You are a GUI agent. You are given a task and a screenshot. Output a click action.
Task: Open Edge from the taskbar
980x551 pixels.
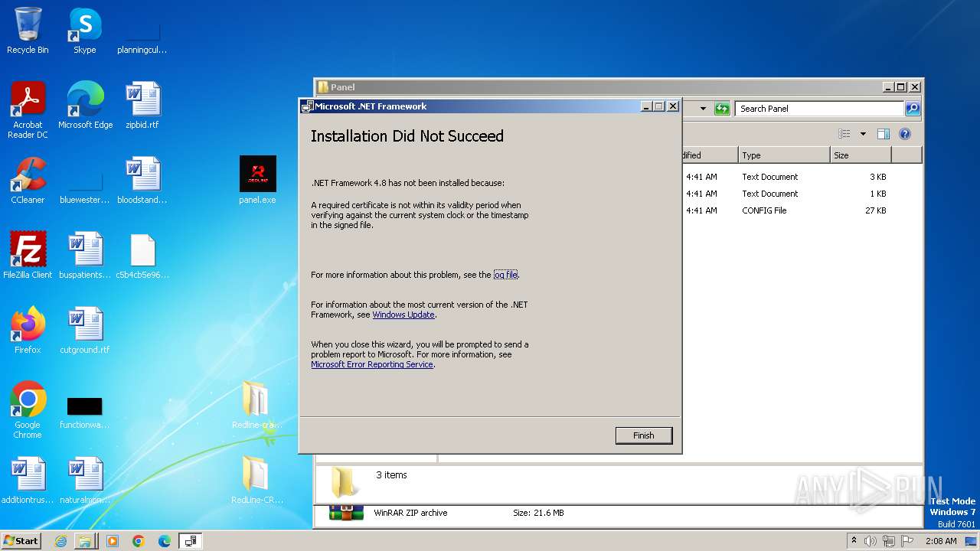click(164, 541)
